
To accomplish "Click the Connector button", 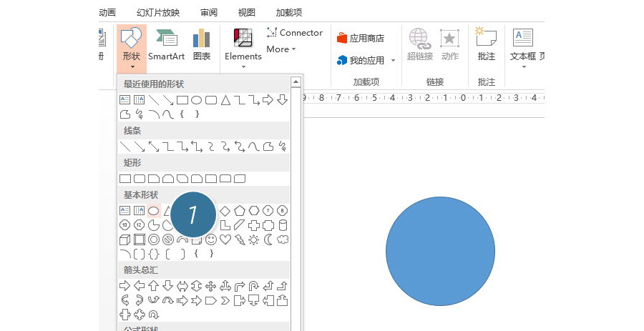I will [x=294, y=33].
